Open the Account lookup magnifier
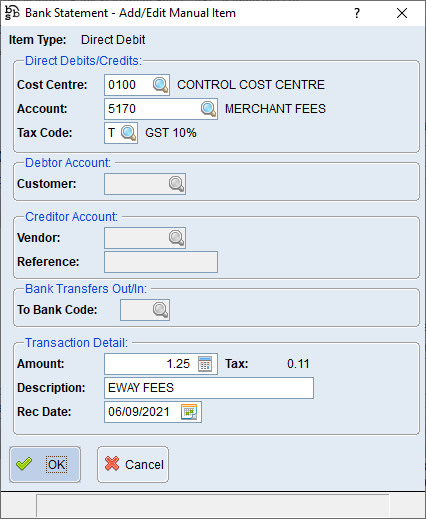This screenshot has height=519, width=426. (208, 109)
